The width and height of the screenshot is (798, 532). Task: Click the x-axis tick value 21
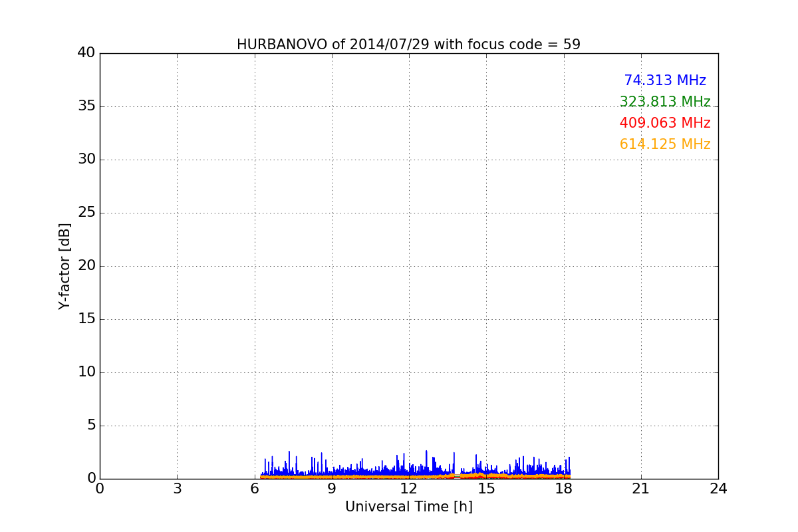[641, 489]
